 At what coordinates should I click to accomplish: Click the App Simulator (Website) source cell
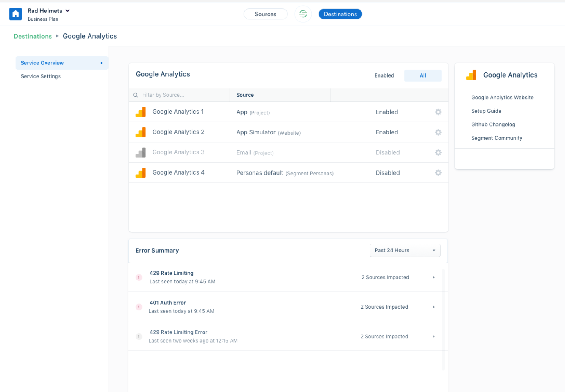[x=268, y=133]
